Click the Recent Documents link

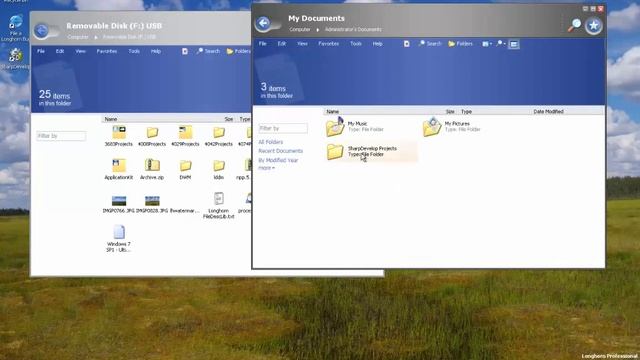click(280, 151)
